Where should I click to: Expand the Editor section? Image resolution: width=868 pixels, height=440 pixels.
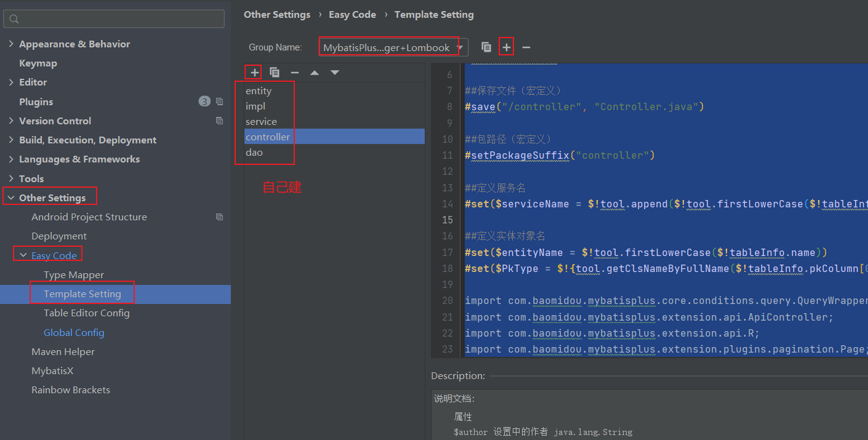tap(11, 82)
